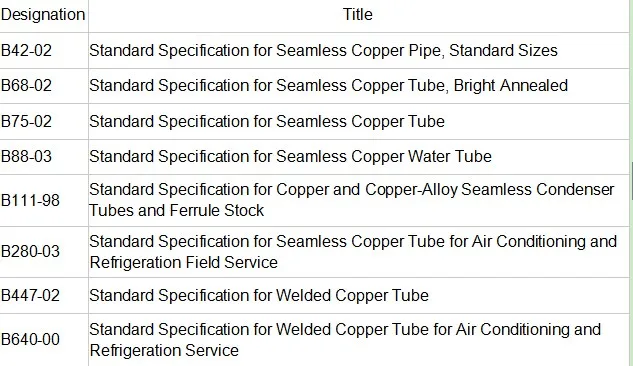Select designation cell B280-03
Viewport: 633px width, 366px height.
[x=44, y=252]
